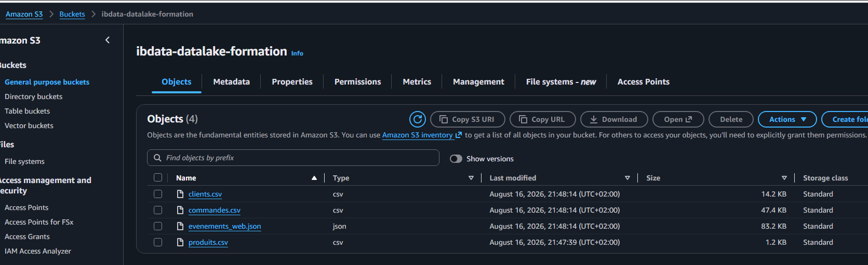Open produits.csv object link
Screen dimensions: 868x265
208,242
